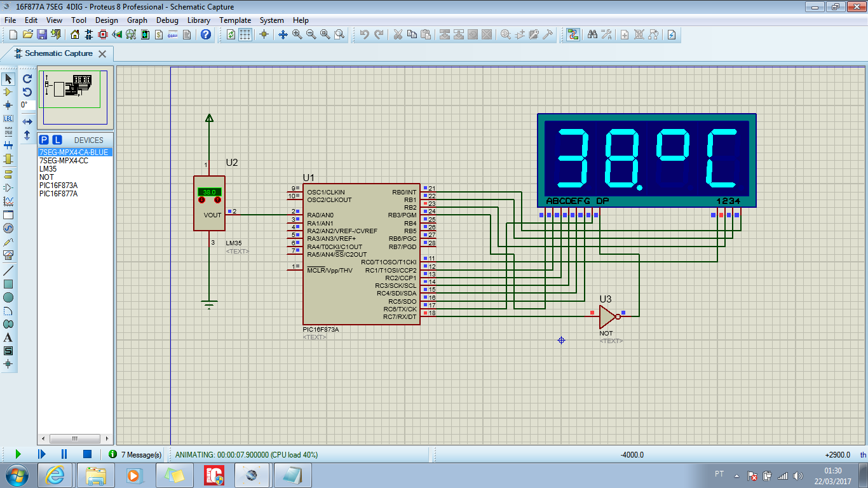This screenshot has height=488, width=868.
Task: Select the Device Pins mode tool
Action: tap(8, 187)
